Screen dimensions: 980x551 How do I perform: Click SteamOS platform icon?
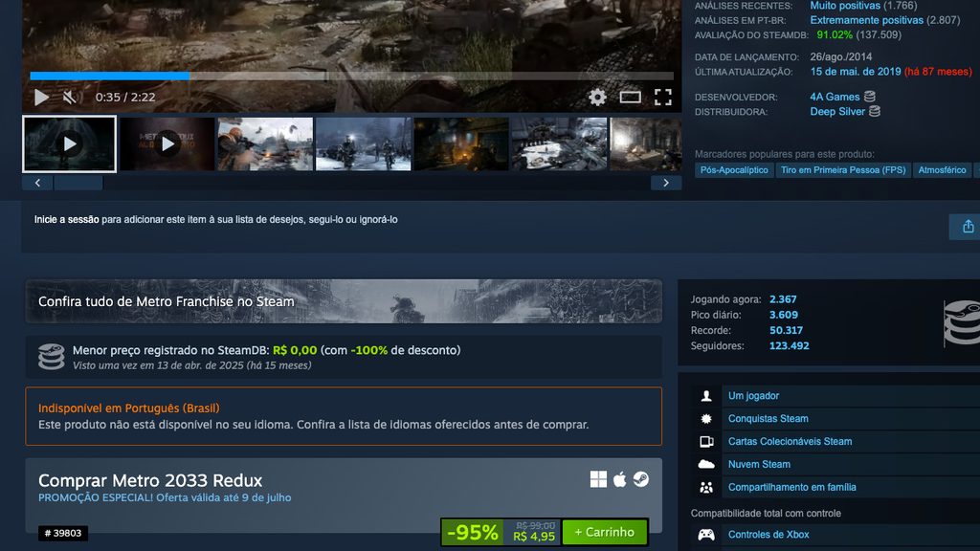point(640,479)
